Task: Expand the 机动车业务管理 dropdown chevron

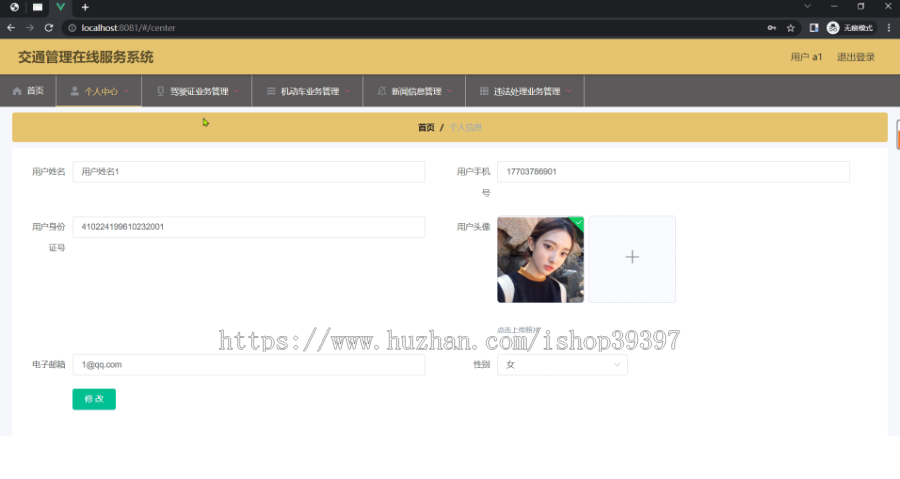Action: click(347, 91)
